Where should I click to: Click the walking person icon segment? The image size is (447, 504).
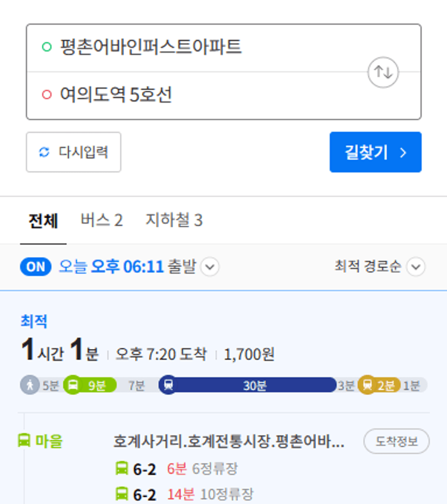point(30,385)
